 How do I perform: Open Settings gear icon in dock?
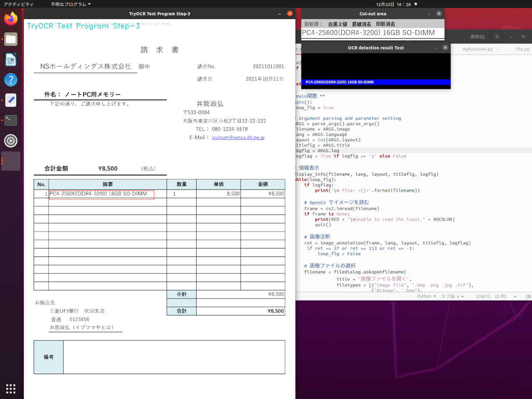point(11,140)
